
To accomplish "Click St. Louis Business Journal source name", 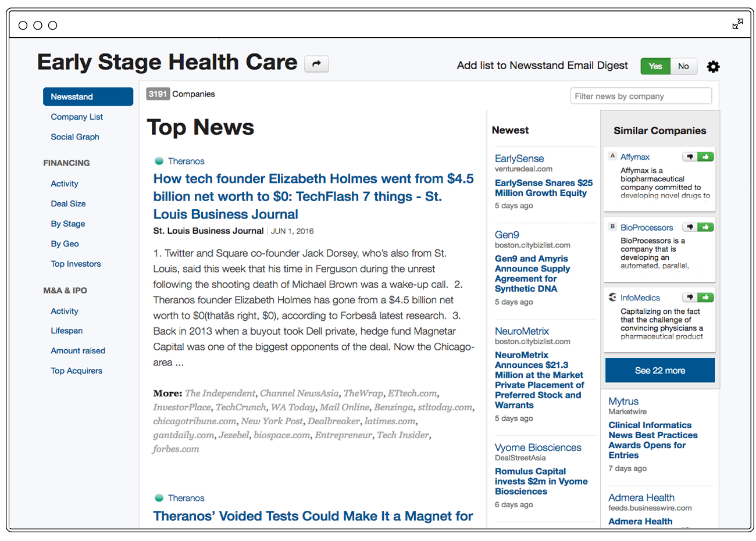I will click(208, 231).
